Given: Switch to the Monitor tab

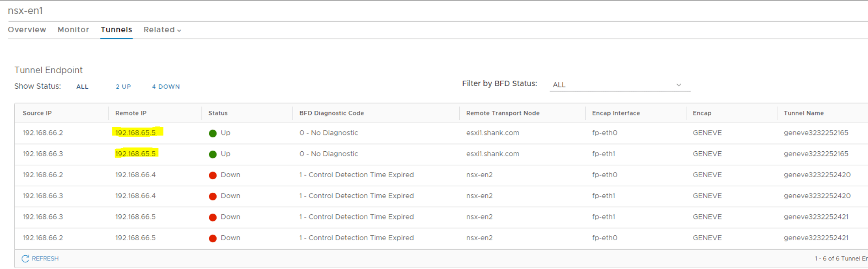Looking at the screenshot, I should pyautogui.click(x=73, y=30).
